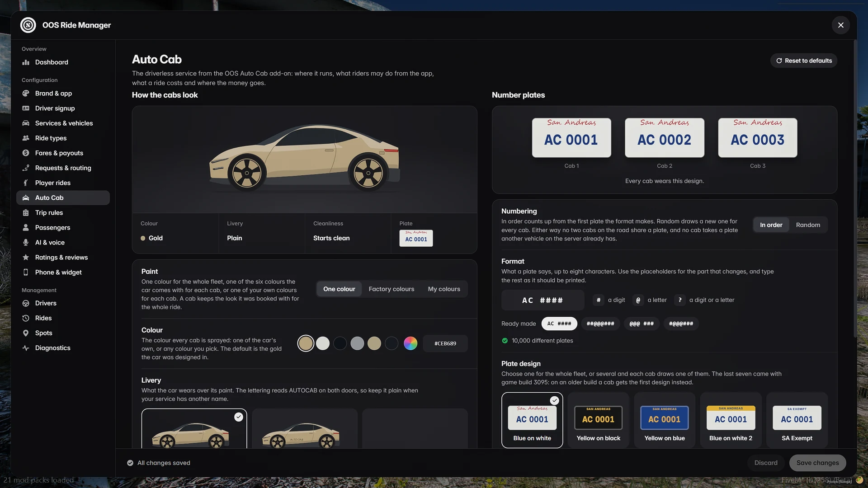This screenshot has height=488, width=868.
Task: Pick the #@@### ready-made format
Action: click(681, 324)
